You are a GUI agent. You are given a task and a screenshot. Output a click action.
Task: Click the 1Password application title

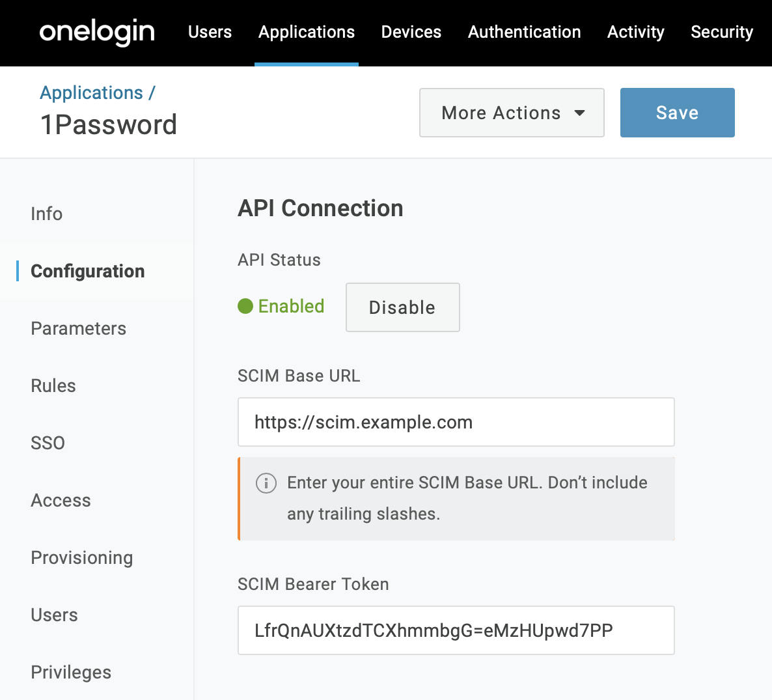(109, 124)
